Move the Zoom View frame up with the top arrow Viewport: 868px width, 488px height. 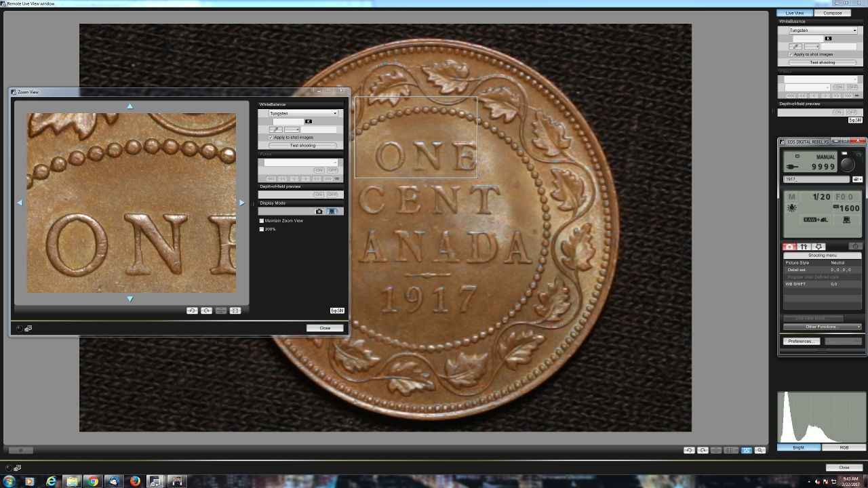130,106
